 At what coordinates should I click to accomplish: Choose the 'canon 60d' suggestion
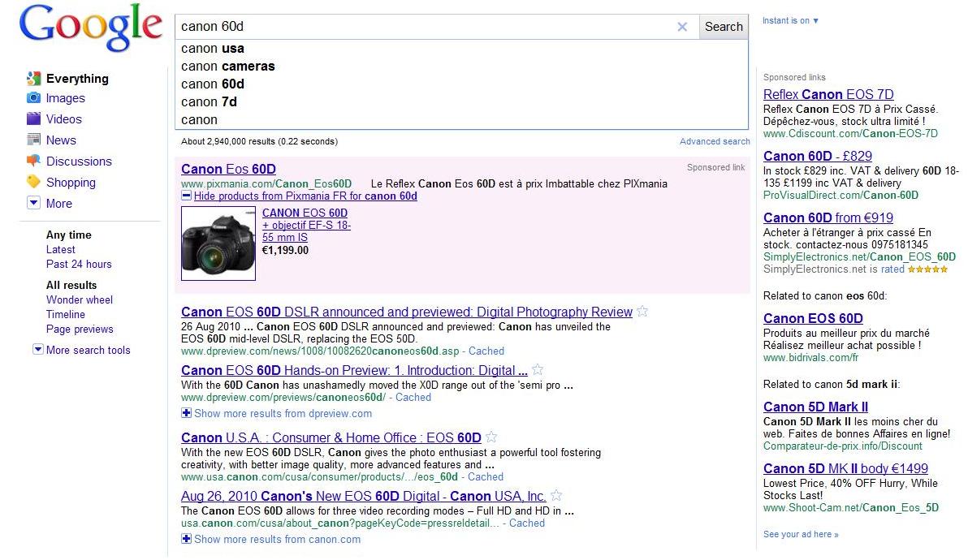[x=462, y=84]
